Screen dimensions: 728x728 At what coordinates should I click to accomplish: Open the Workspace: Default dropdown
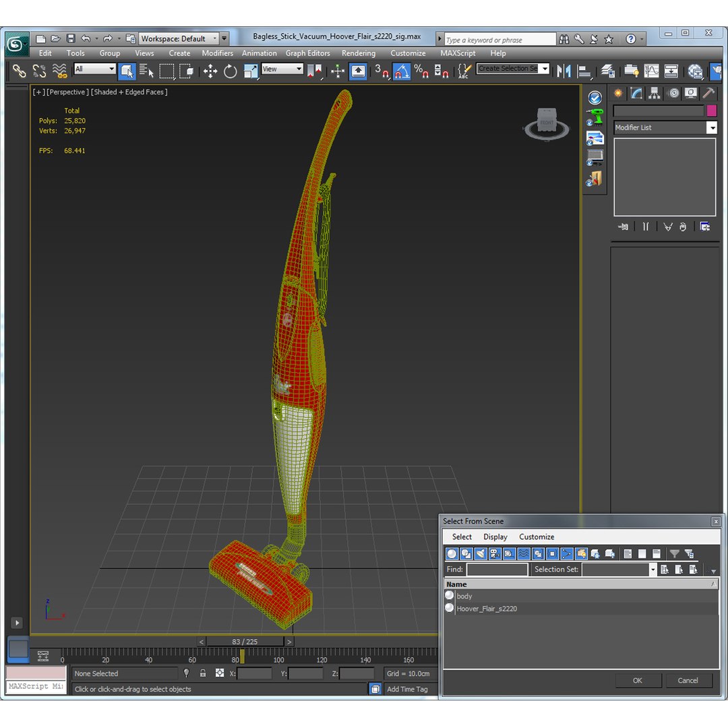pyautogui.click(x=179, y=38)
